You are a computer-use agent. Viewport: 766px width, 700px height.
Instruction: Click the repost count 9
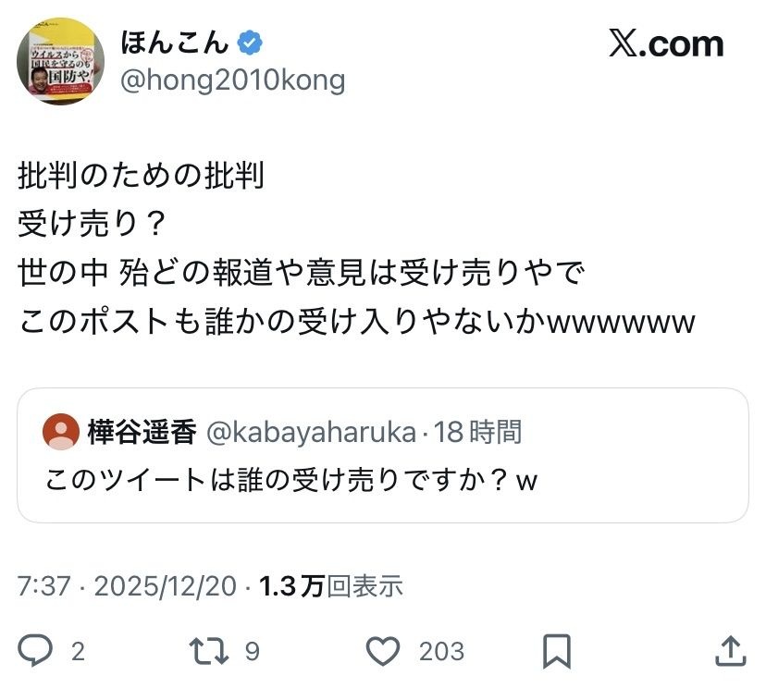252,652
